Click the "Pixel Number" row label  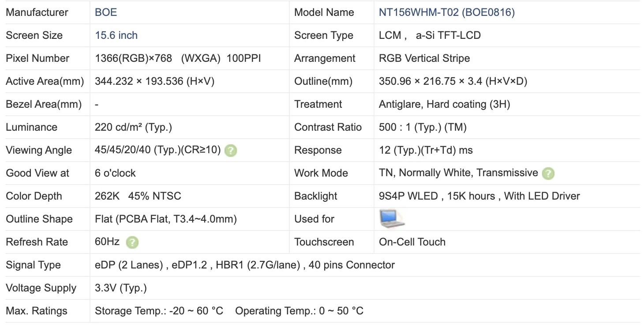(37, 58)
